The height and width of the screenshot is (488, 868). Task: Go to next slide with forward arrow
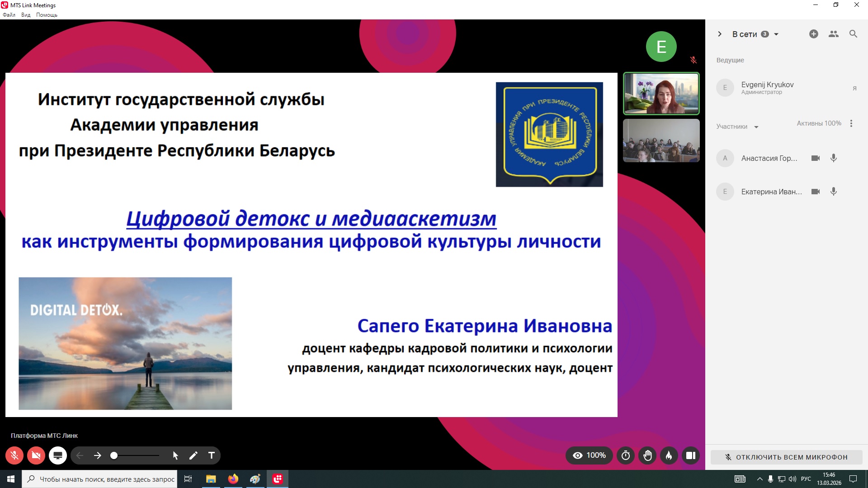tap(98, 455)
